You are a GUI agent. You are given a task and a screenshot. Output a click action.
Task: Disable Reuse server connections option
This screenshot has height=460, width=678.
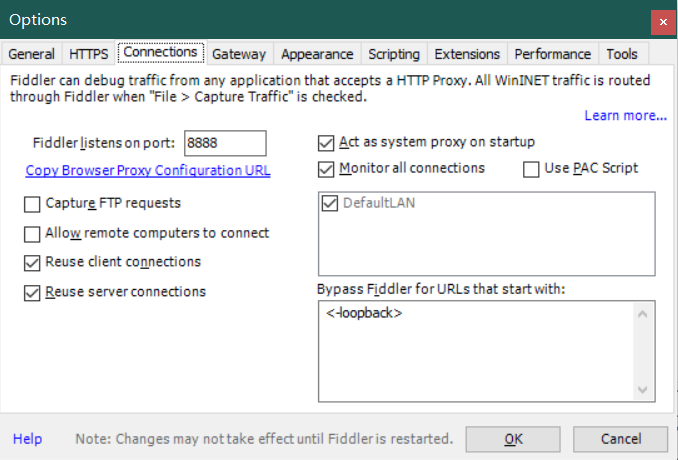coord(32,293)
